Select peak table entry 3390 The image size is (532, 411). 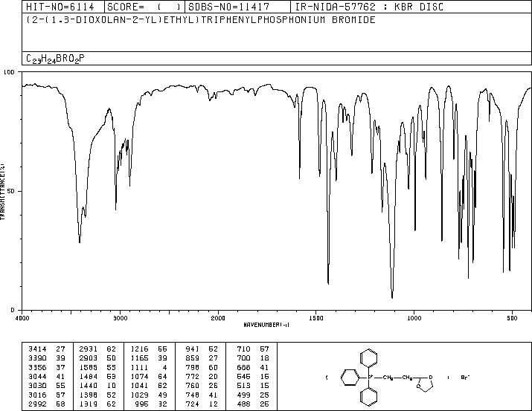point(37,357)
